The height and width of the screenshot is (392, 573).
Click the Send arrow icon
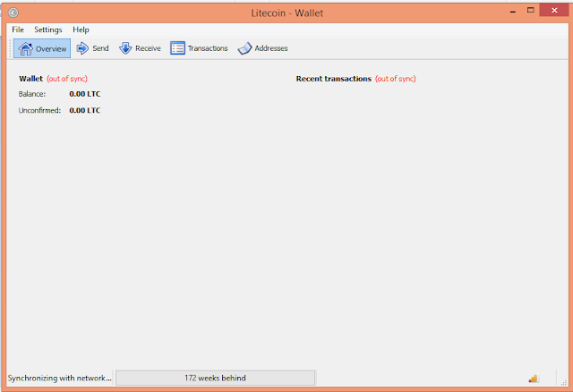click(x=82, y=48)
